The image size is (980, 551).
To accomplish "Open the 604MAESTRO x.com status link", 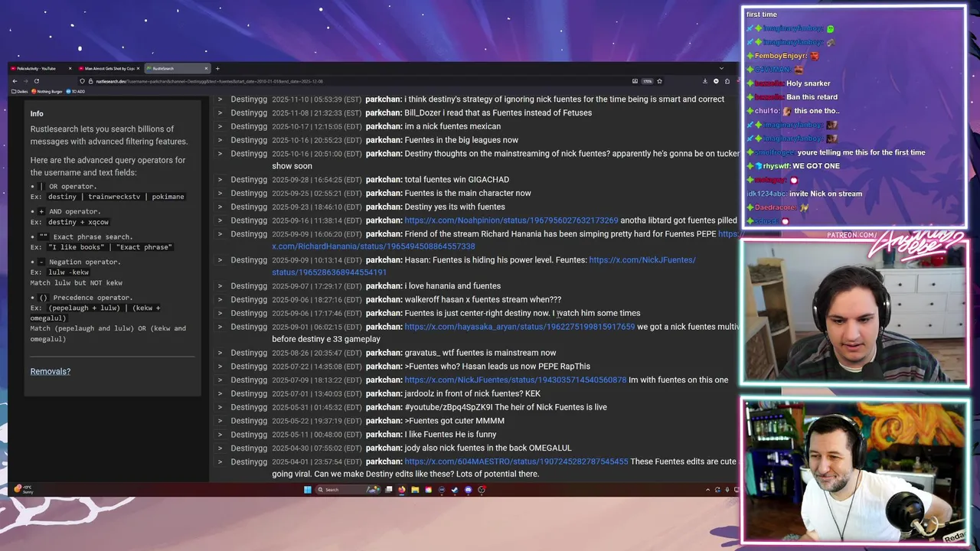I will tap(516, 461).
